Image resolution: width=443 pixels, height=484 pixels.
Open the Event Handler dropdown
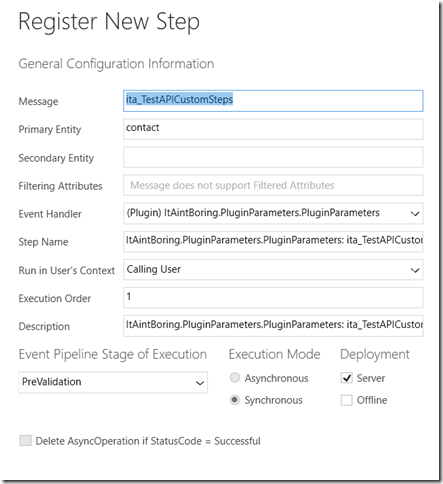click(x=273, y=213)
